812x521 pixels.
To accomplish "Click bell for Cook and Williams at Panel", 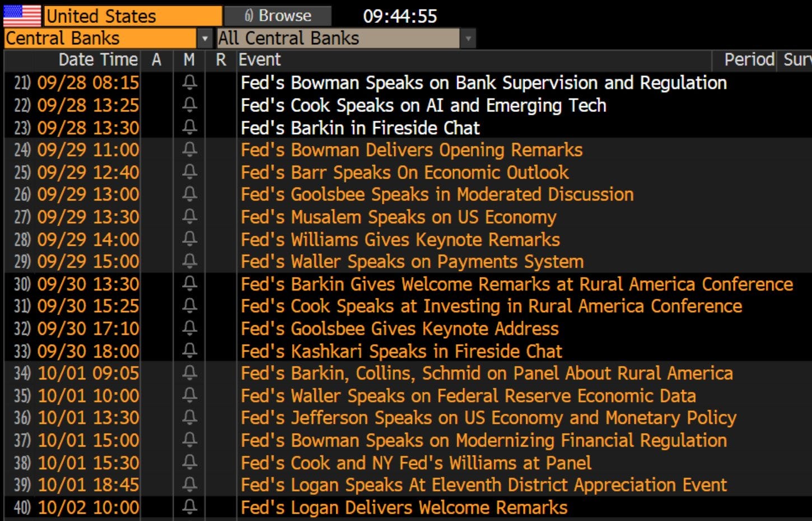I will pyautogui.click(x=189, y=463).
